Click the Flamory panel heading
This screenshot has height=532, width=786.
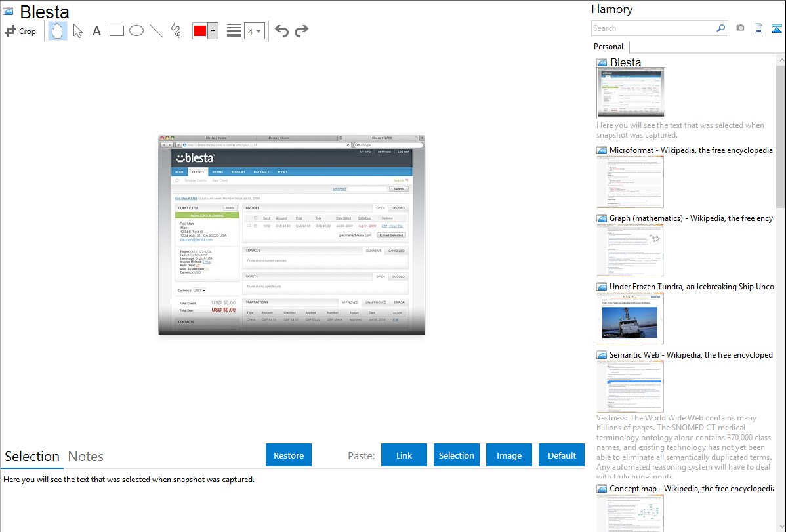611,9
